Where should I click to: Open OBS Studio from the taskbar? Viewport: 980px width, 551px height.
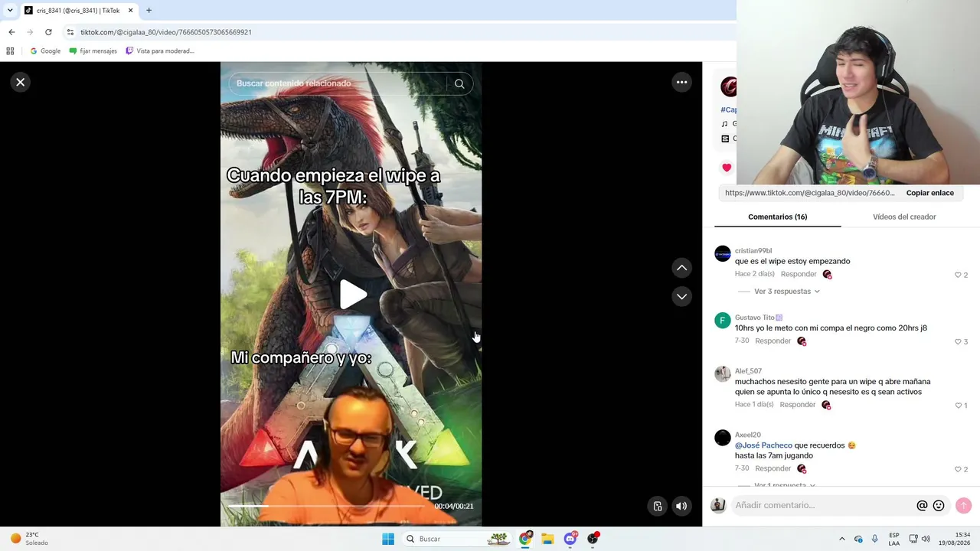pyautogui.click(x=593, y=539)
